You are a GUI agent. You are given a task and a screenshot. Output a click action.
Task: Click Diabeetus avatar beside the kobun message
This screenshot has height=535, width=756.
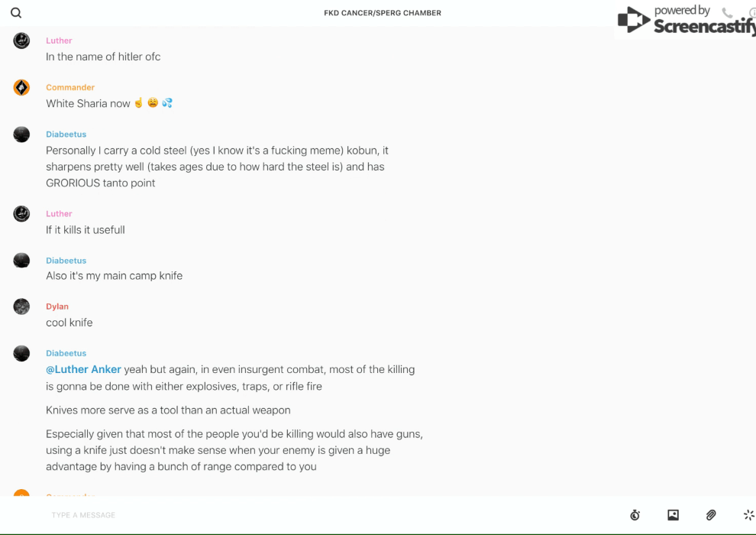(x=21, y=135)
